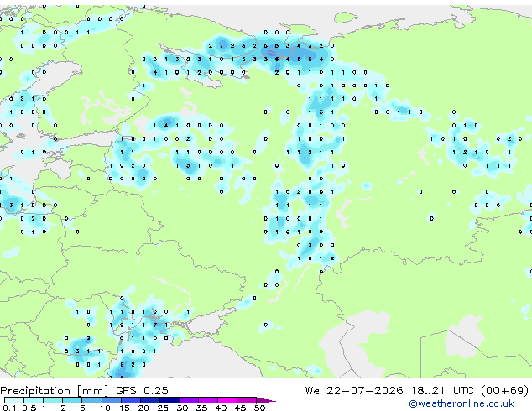Click the "15" legend scale label
This screenshot has width=532, height=411.
[x=124, y=408]
